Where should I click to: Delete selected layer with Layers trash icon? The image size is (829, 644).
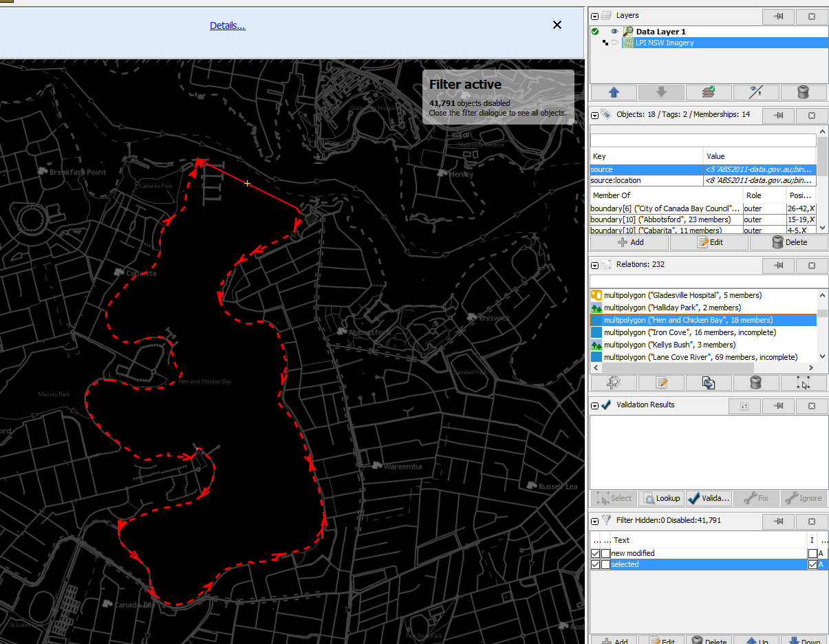803,92
